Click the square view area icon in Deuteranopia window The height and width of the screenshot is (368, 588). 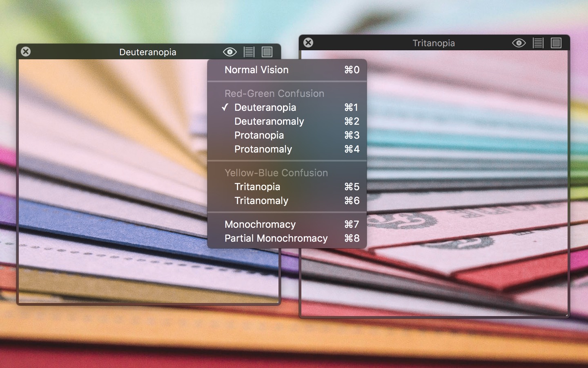coord(267,52)
